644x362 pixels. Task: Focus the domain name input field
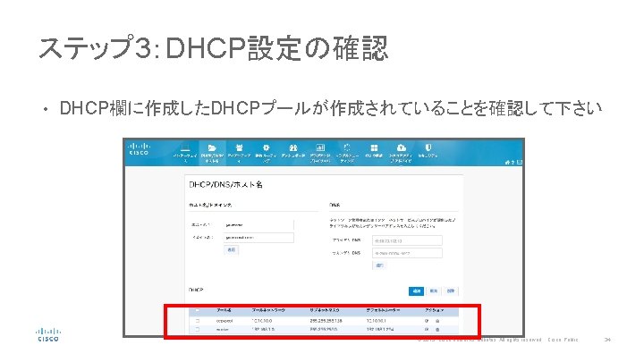(258, 238)
